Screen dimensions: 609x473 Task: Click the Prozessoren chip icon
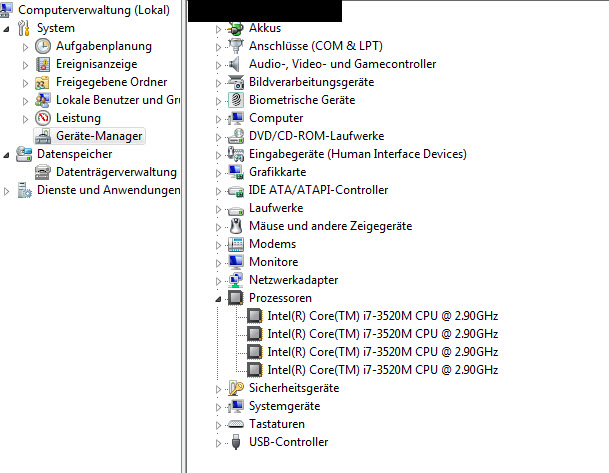coord(236,298)
